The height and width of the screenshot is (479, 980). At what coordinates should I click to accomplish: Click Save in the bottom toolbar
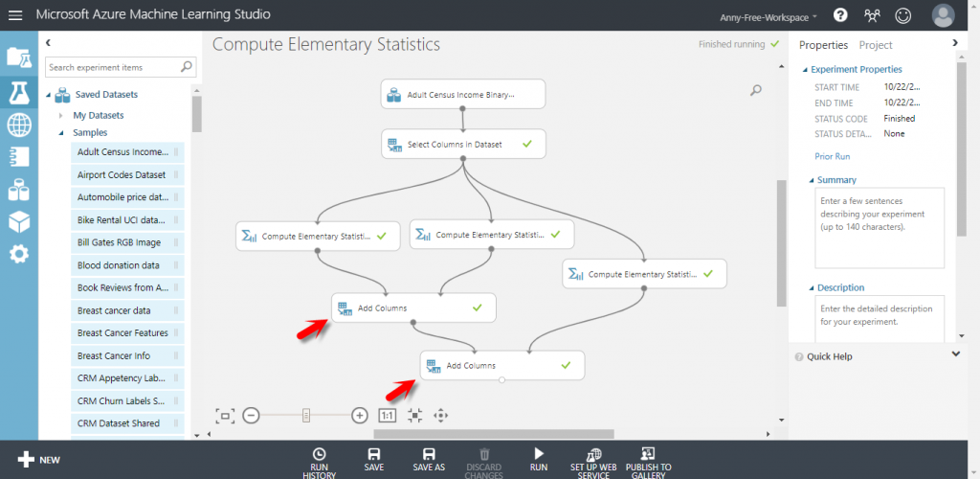[374, 460]
